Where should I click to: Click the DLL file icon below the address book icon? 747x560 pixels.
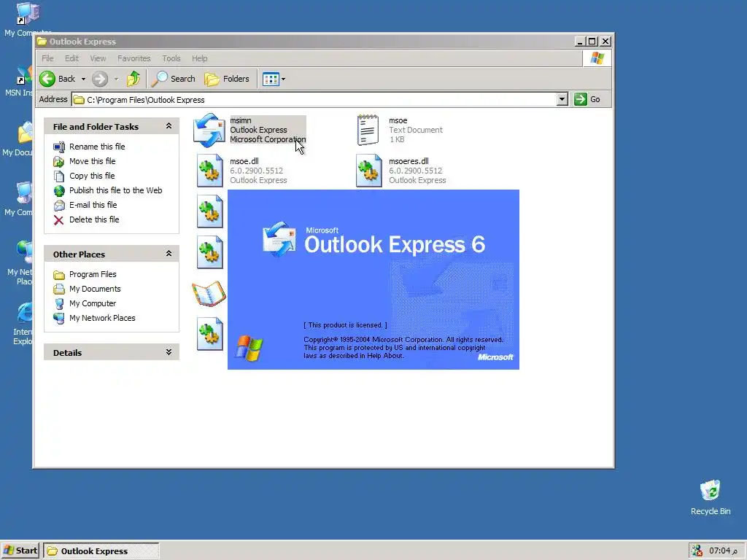coord(209,334)
